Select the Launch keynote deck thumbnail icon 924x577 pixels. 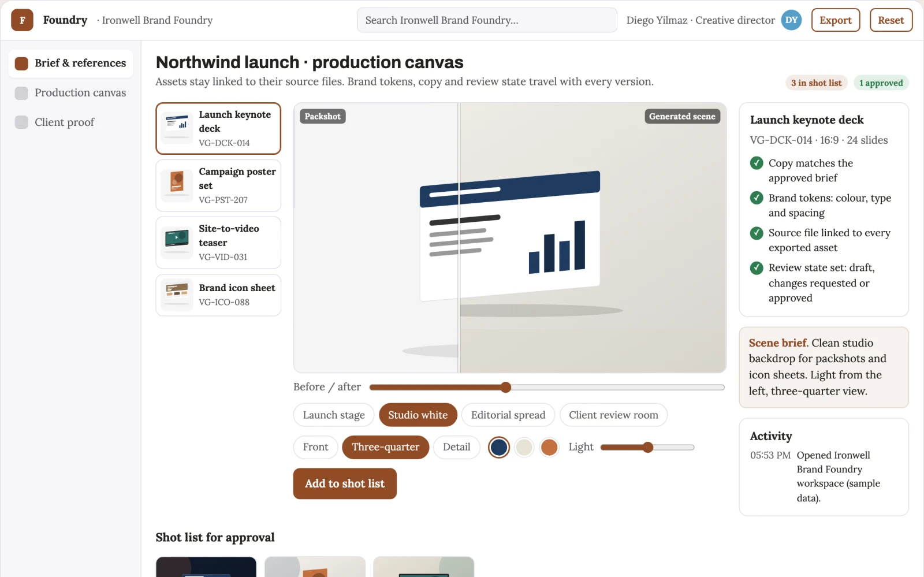(x=177, y=128)
